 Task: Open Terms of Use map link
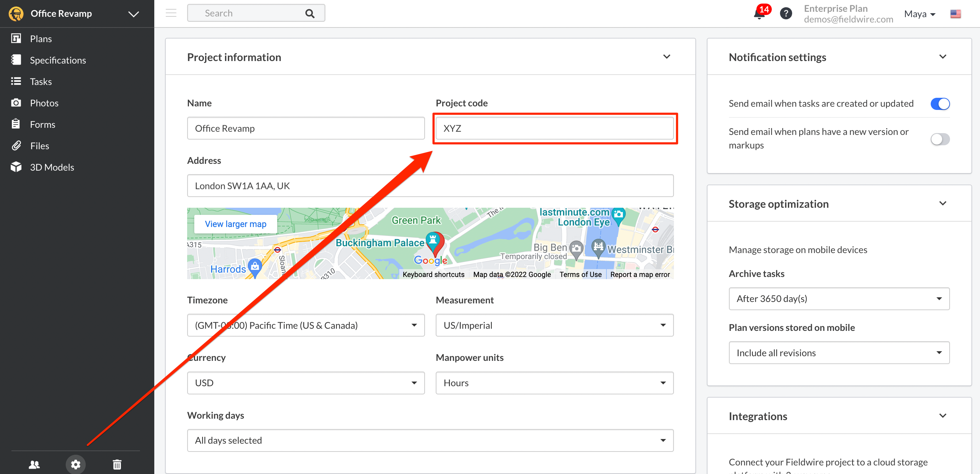(580, 274)
